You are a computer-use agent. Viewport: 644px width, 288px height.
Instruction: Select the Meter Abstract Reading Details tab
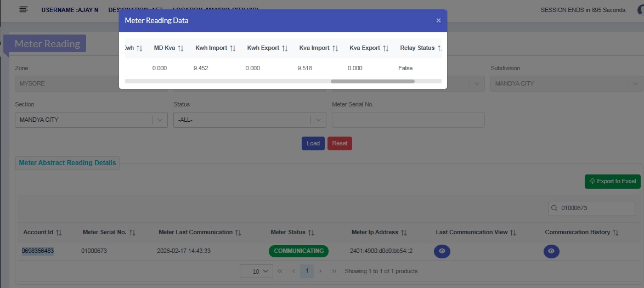pos(67,163)
